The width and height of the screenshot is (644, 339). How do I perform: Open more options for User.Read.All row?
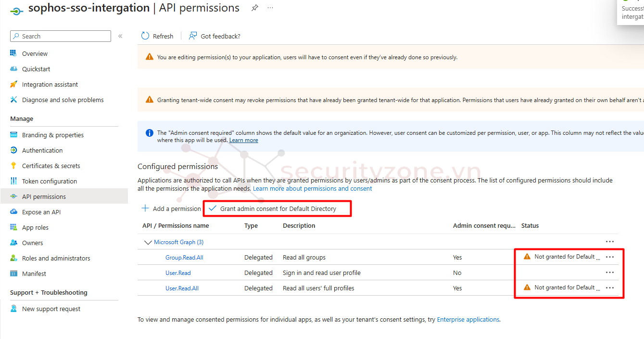pos(610,288)
